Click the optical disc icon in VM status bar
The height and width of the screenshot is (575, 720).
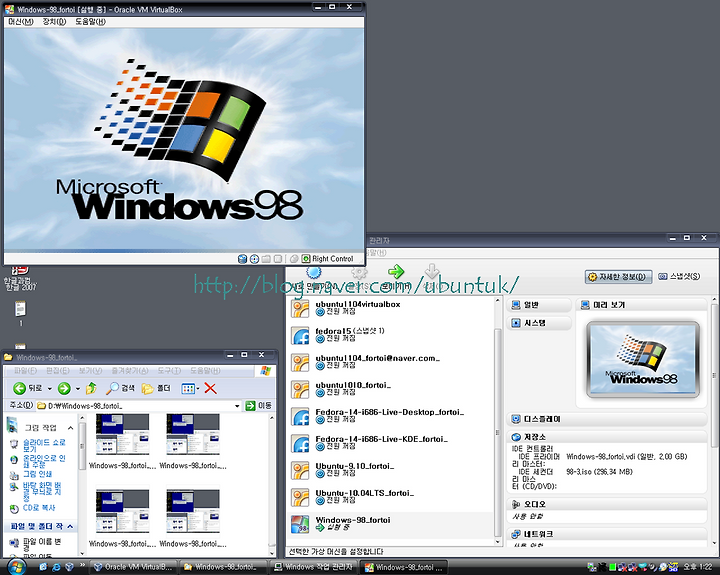click(x=254, y=259)
